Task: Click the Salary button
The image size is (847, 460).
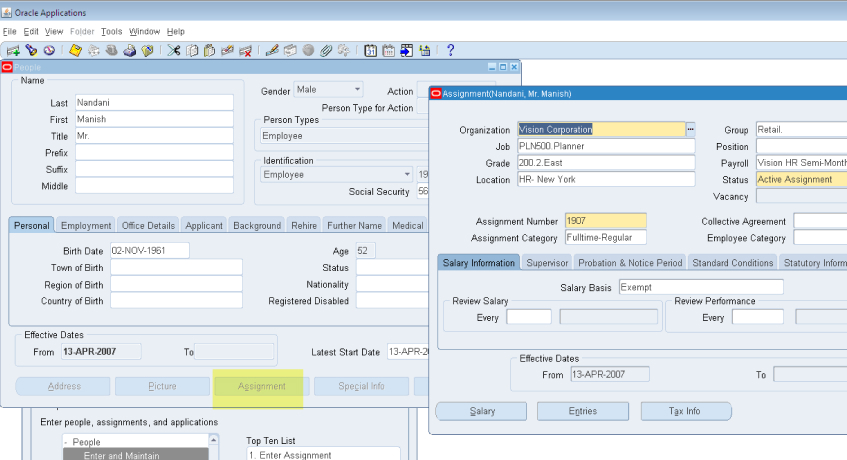Action: point(482,411)
